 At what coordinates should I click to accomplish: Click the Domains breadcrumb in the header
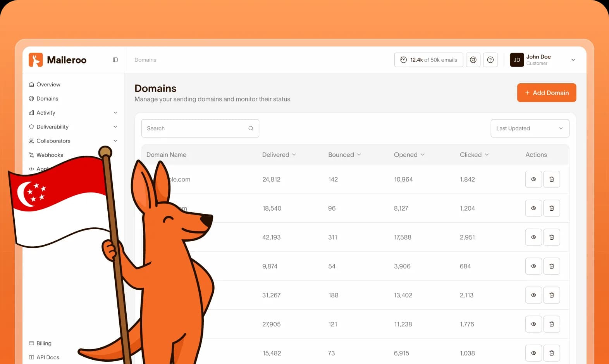tap(145, 60)
